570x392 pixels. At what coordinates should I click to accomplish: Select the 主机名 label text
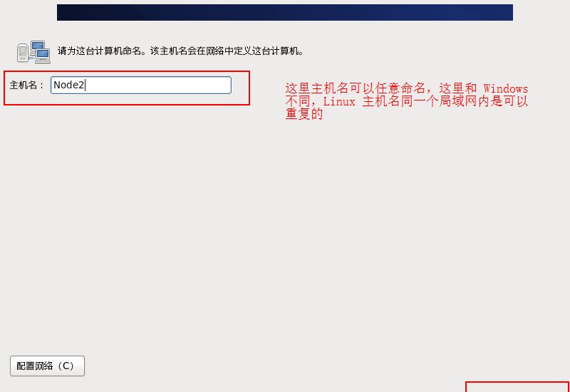26,86
